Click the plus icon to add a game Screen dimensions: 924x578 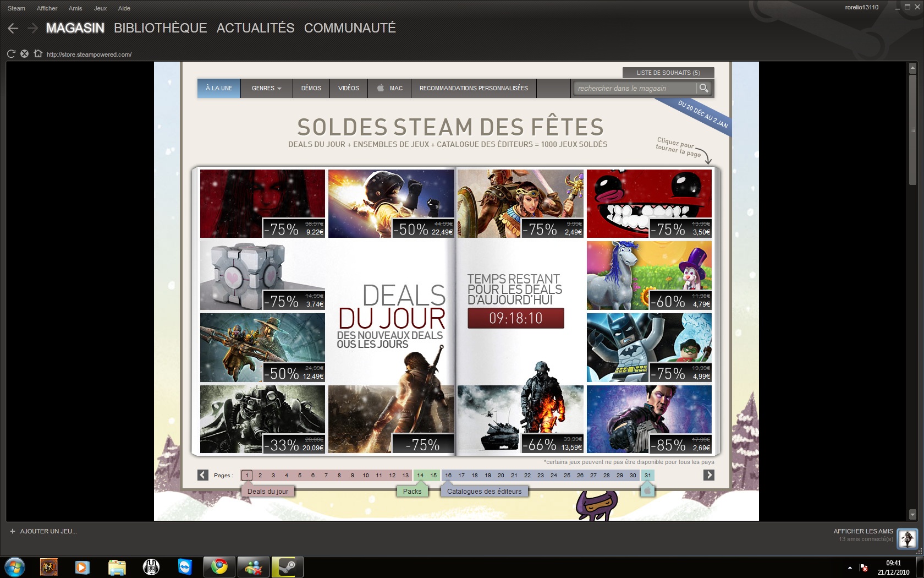click(13, 531)
